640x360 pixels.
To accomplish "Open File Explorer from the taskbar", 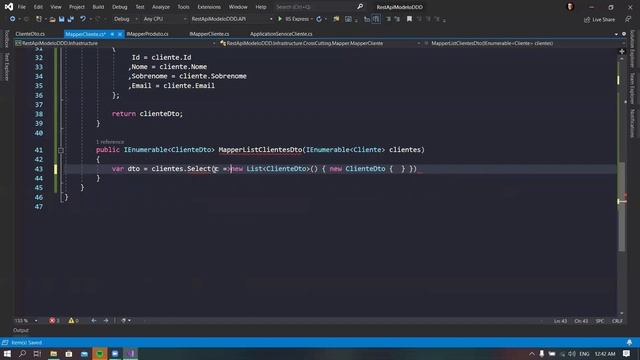I will [53, 353].
